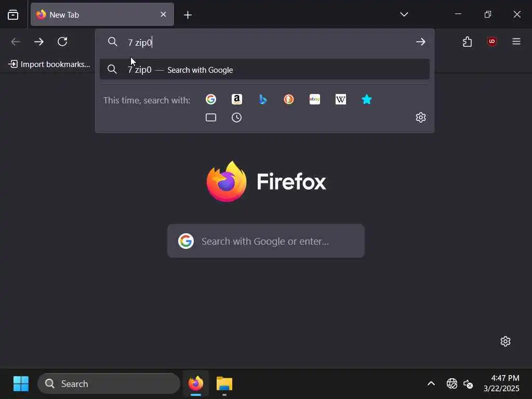The image size is (532, 399).
Task: Open the personalize new tab gear
Action: pyautogui.click(x=505, y=341)
